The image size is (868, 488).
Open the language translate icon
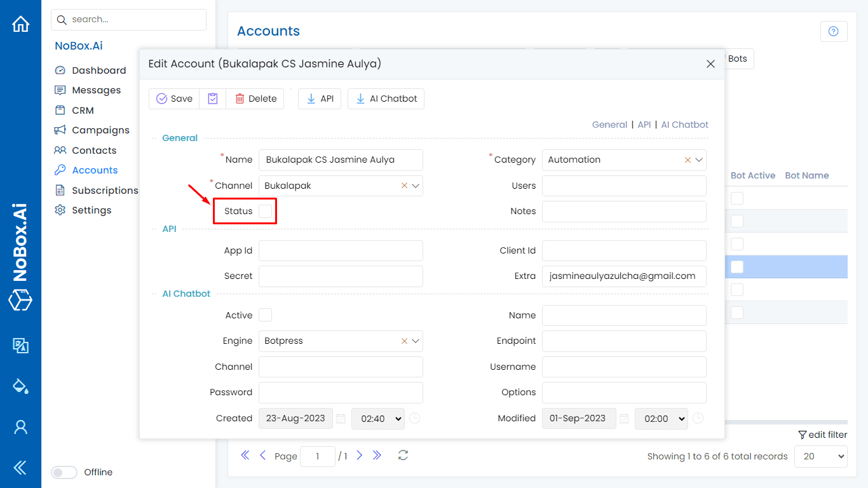[x=21, y=345]
